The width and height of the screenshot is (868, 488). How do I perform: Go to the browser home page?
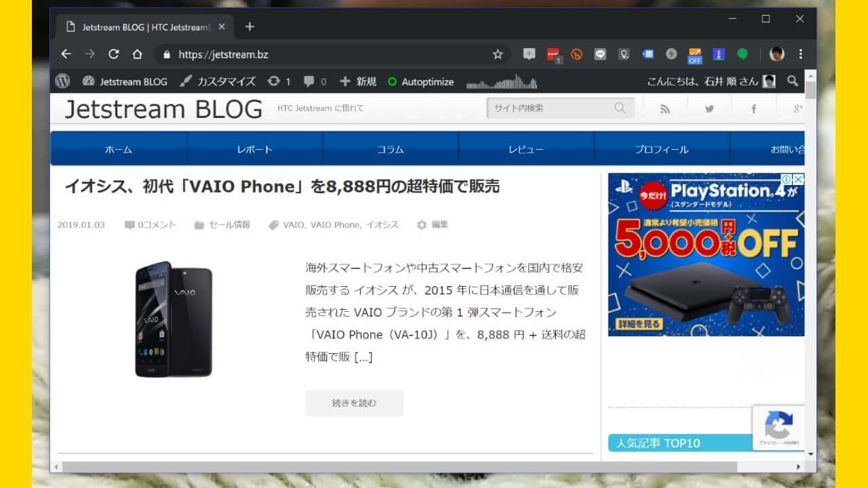pyautogui.click(x=137, y=54)
